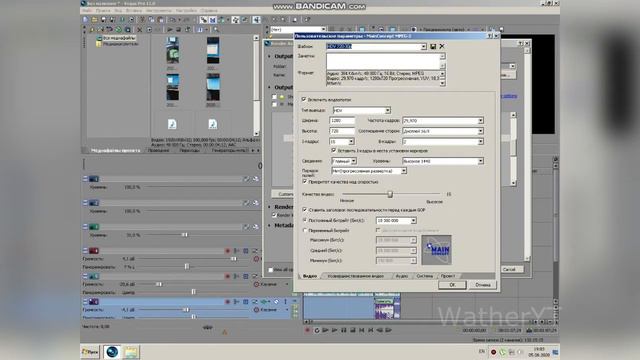Click the red tray icon near language indicator
The height and width of the screenshot is (360, 640).
pos(493,352)
